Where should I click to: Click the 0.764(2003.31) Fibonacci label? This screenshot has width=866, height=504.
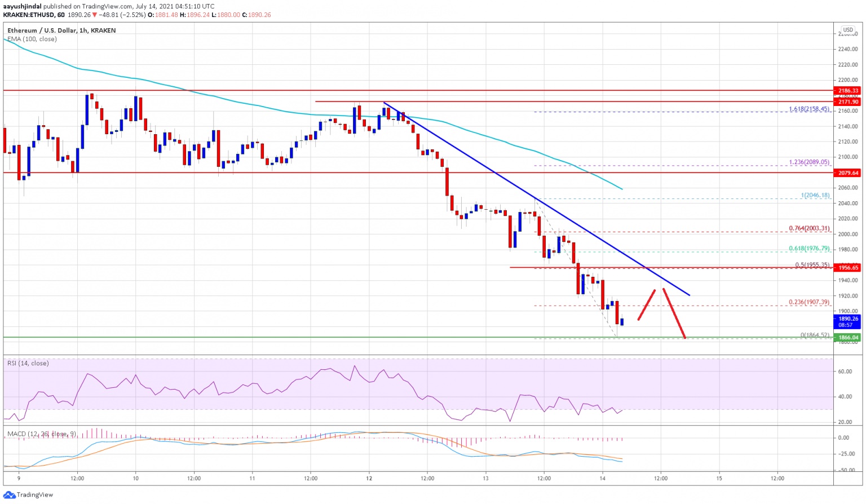[x=809, y=228]
